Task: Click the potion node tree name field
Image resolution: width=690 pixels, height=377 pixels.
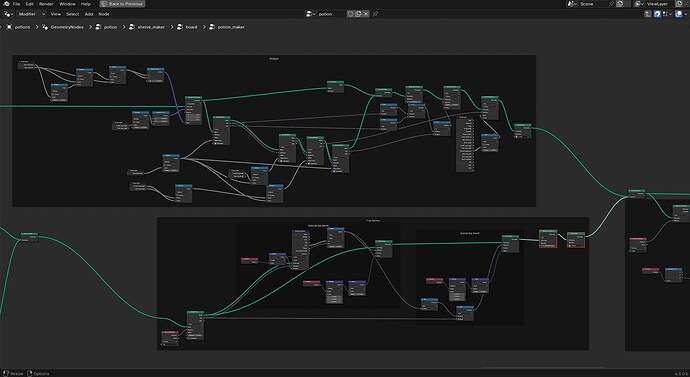Action: click(x=331, y=14)
